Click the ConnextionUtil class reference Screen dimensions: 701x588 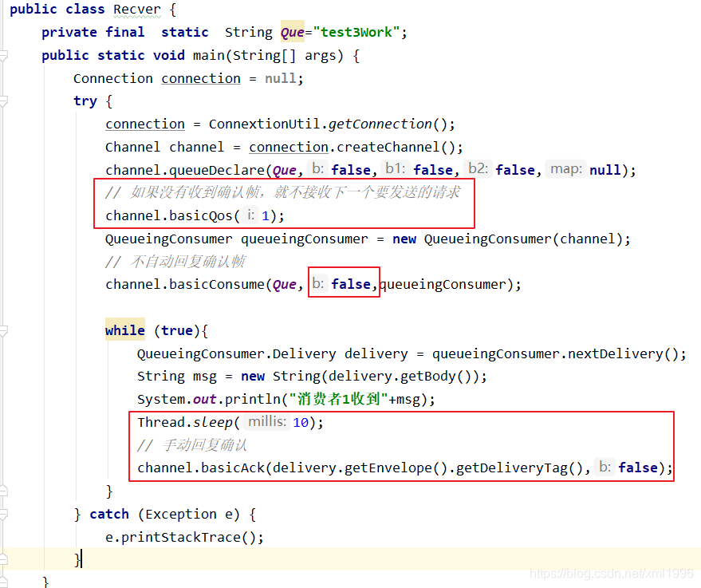(x=264, y=124)
